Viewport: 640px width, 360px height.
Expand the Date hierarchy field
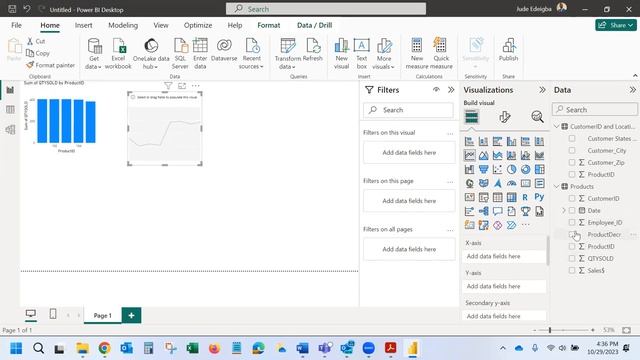564,210
